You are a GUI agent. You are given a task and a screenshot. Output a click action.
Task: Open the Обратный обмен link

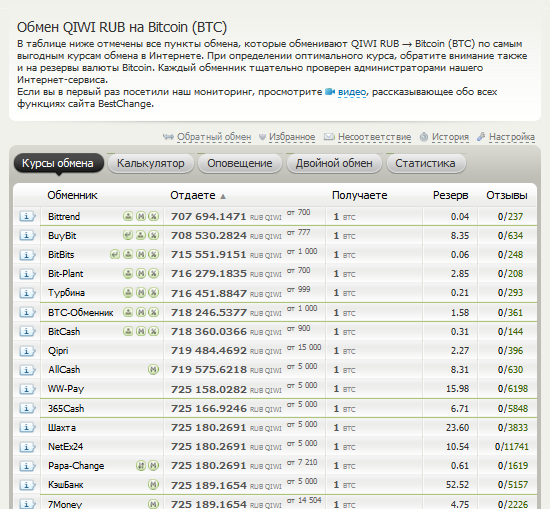[x=214, y=137]
